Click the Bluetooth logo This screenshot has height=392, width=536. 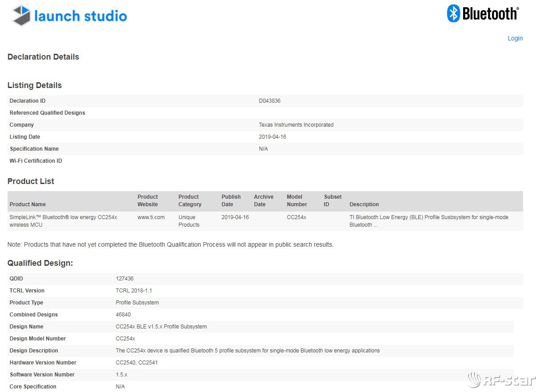[483, 13]
